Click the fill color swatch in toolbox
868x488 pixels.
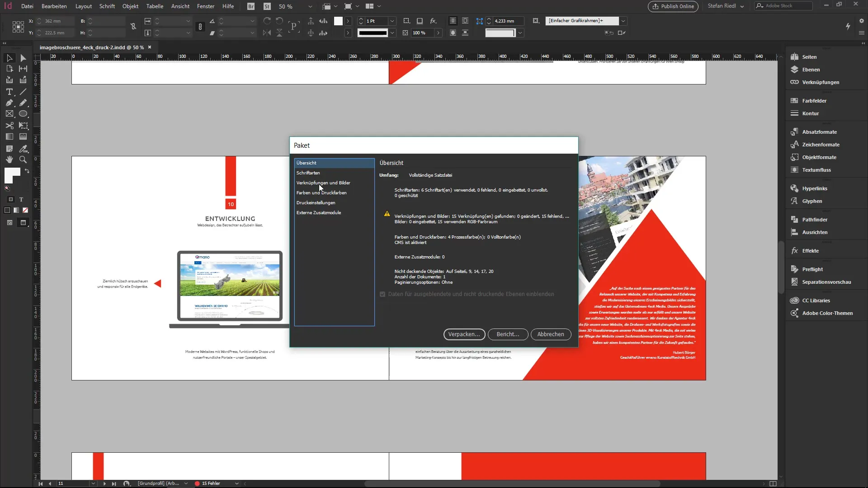point(11,174)
